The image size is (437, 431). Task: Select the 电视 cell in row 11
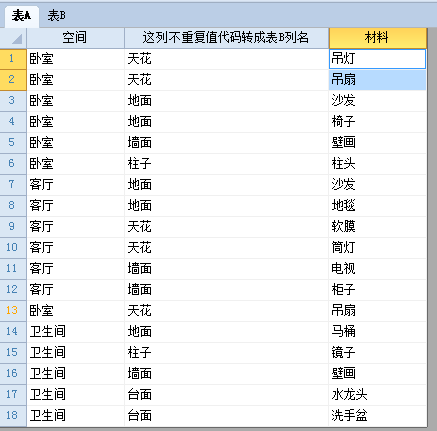(377, 269)
